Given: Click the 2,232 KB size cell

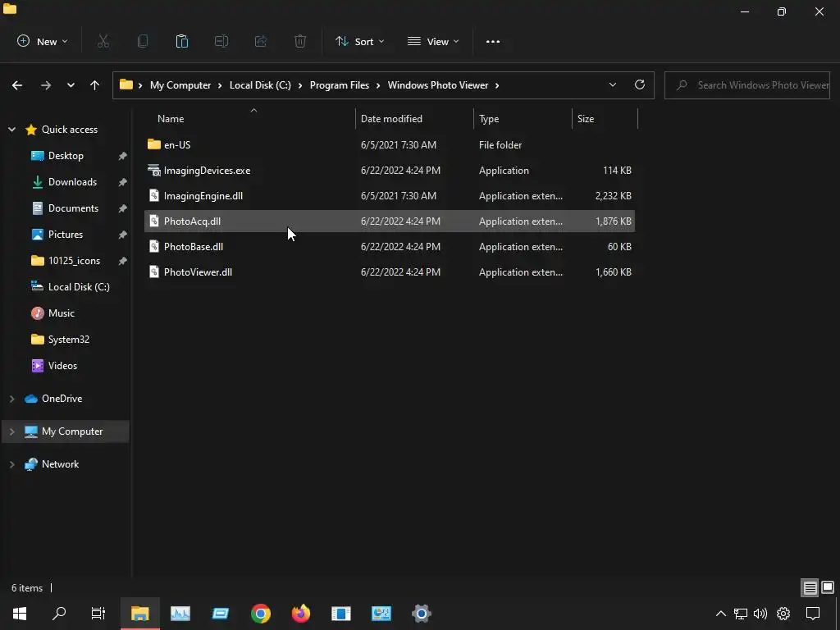Looking at the screenshot, I should pyautogui.click(x=613, y=195).
